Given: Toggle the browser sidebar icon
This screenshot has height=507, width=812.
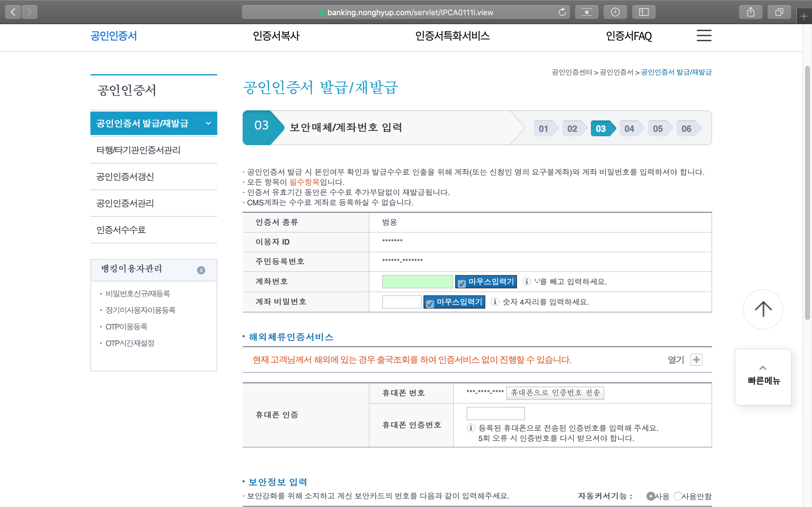Looking at the screenshot, I should coord(643,12).
